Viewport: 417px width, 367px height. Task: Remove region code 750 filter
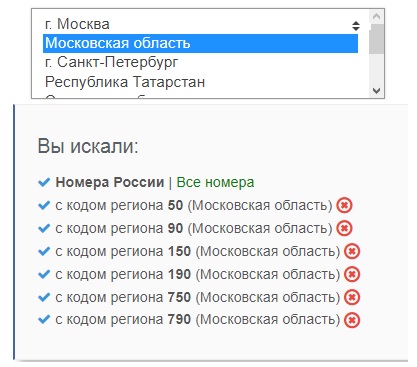click(352, 297)
